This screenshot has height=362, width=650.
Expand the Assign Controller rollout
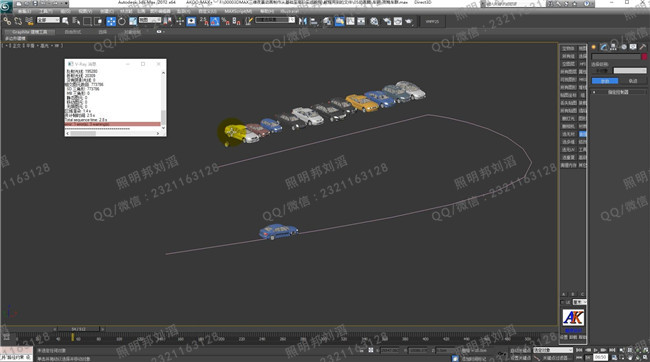pyautogui.click(x=618, y=92)
